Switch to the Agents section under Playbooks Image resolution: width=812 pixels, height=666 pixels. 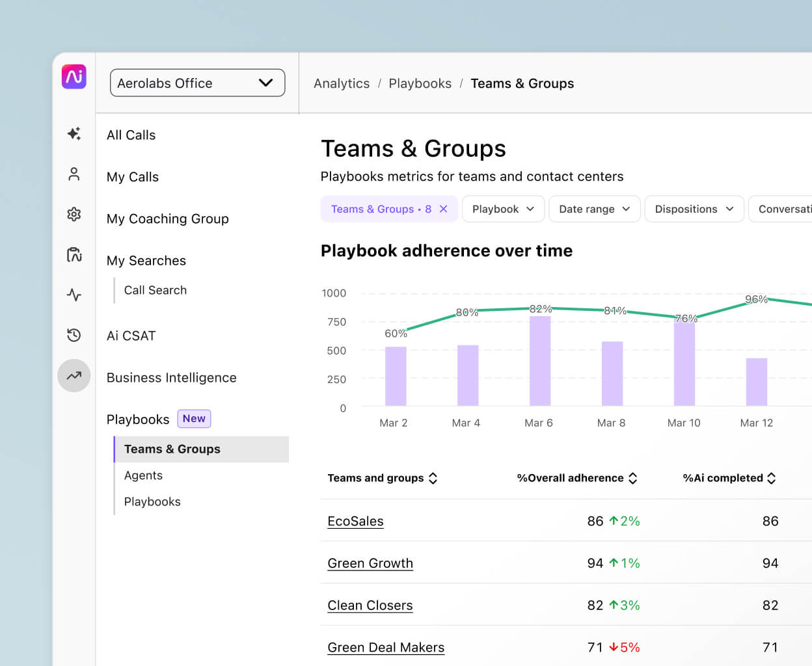click(143, 475)
